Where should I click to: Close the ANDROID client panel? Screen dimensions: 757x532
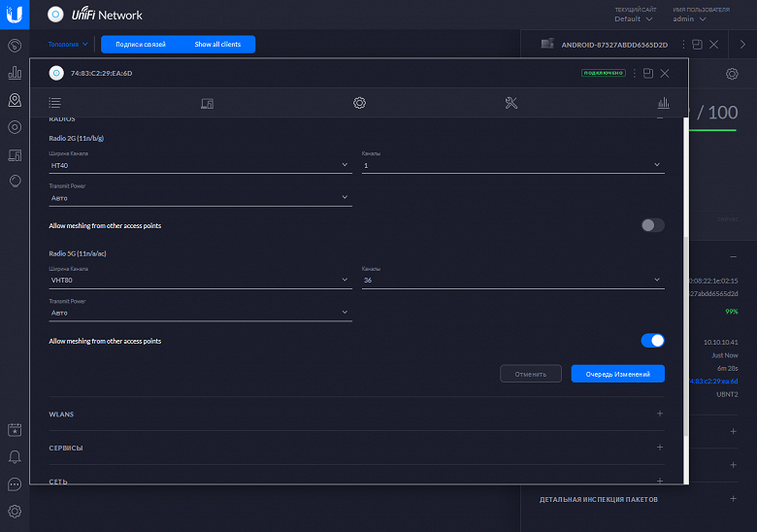713,45
